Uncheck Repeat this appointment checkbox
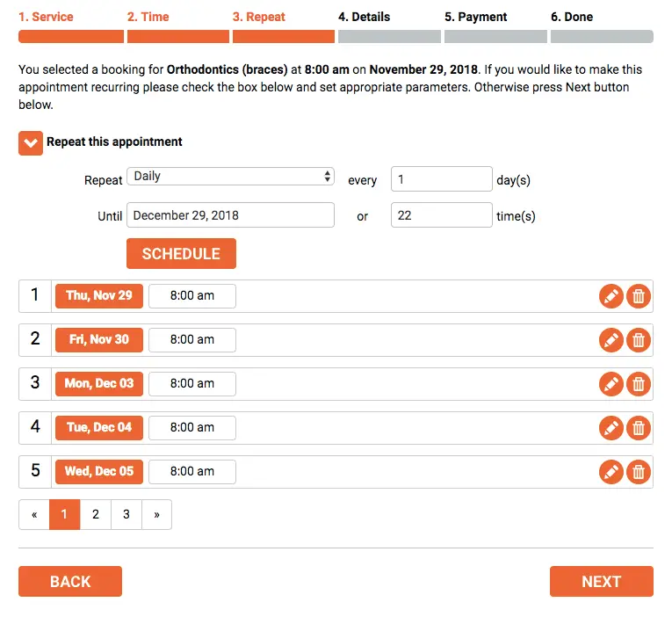 pyautogui.click(x=31, y=142)
